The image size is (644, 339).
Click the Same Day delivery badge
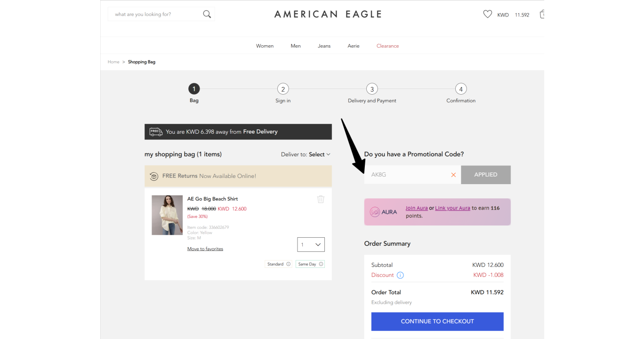(x=310, y=264)
